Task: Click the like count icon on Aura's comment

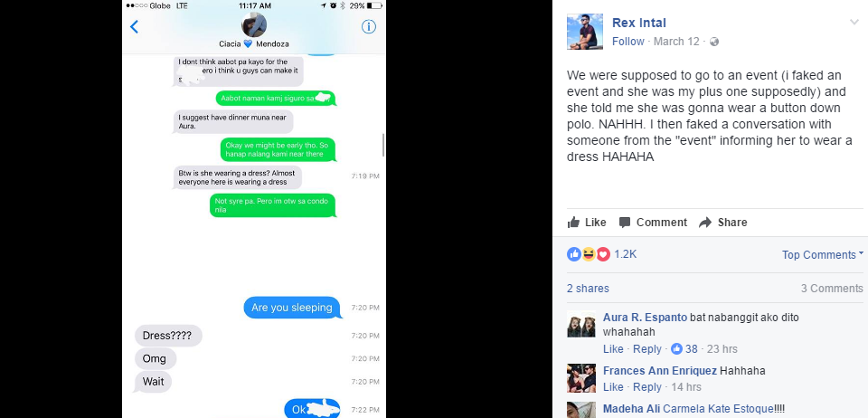Action: tap(676, 349)
